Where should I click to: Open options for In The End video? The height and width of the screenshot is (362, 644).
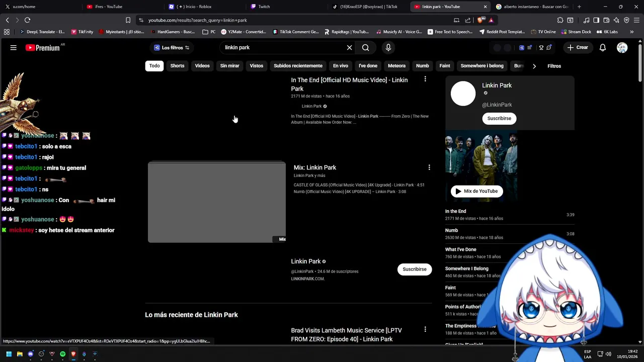tap(425, 79)
